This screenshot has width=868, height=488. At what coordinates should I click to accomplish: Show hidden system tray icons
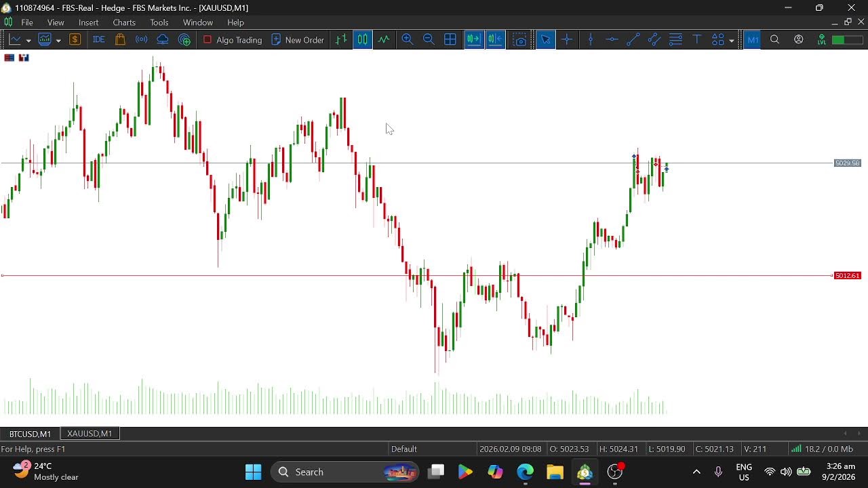click(x=696, y=472)
